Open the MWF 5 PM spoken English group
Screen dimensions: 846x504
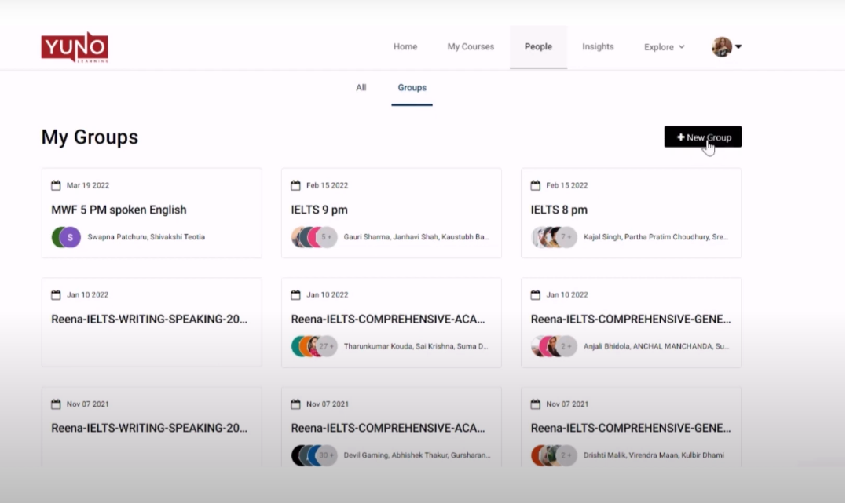pos(119,210)
